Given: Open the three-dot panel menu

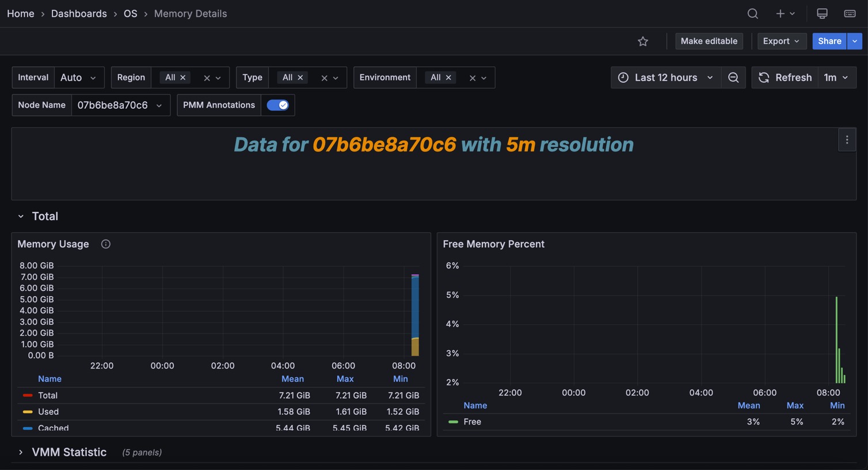Looking at the screenshot, I should coord(847,140).
